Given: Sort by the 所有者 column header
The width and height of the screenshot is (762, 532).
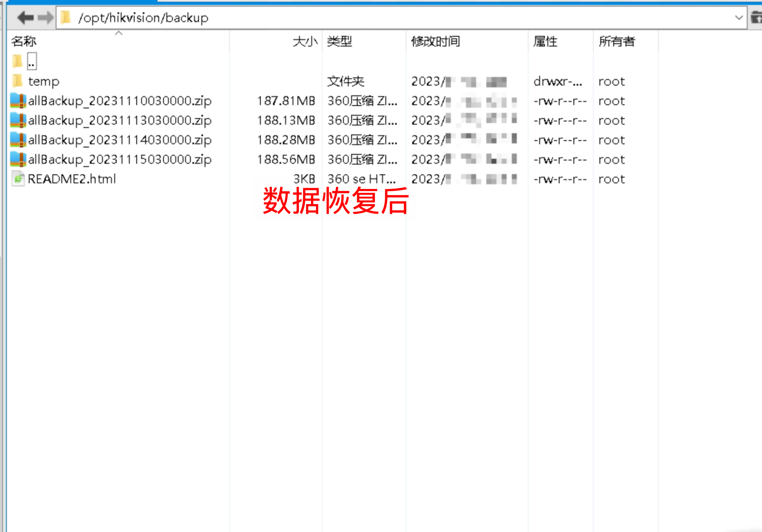Looking at the screenshot, I should tap(617, 42).
